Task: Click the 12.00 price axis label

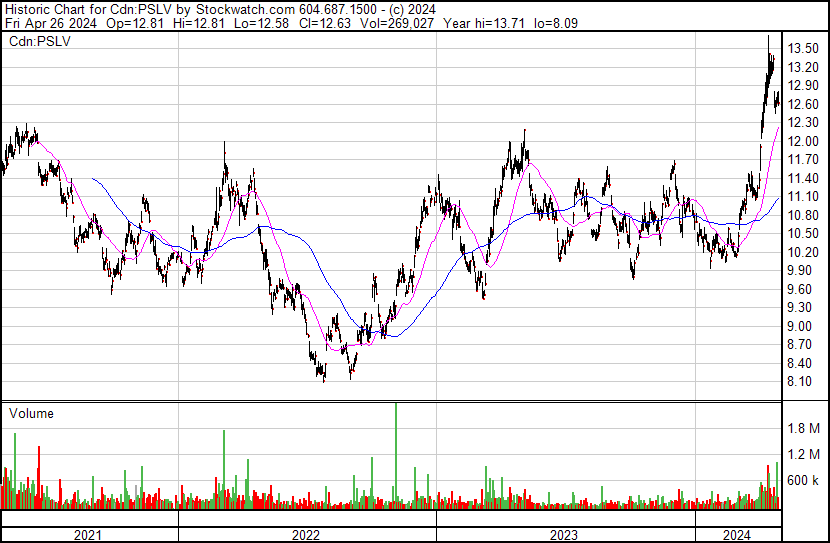Action: pyautogui.click(x=803, y=141)
